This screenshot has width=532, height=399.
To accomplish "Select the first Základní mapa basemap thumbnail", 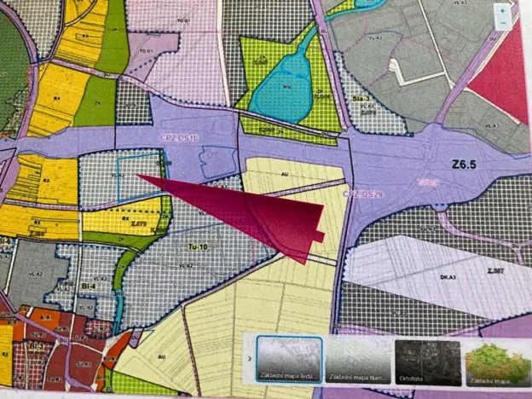I will pos(289,359).
